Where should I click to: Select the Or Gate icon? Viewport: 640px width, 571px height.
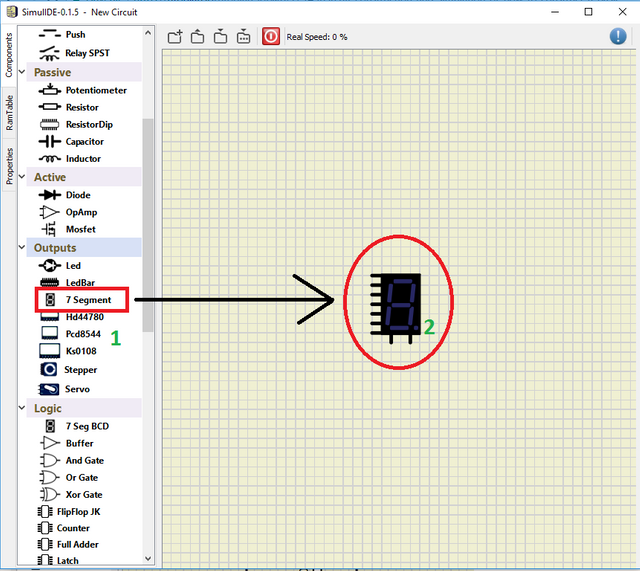[49, 478]
